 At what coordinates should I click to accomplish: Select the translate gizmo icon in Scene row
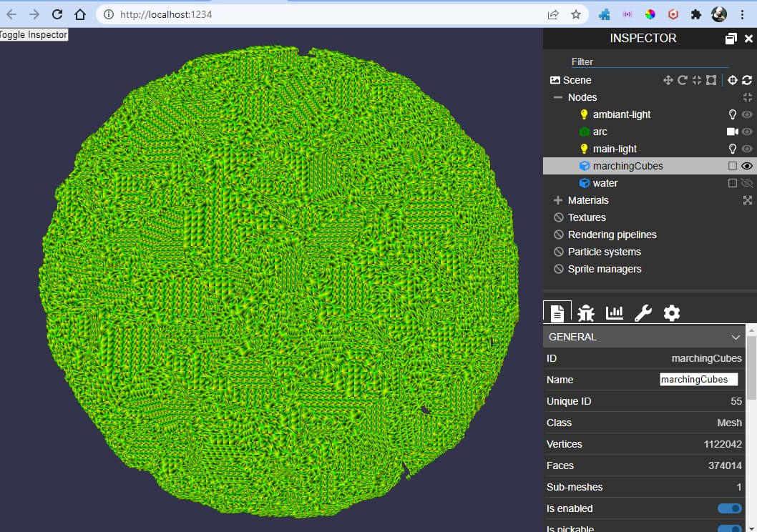[668, 80]
